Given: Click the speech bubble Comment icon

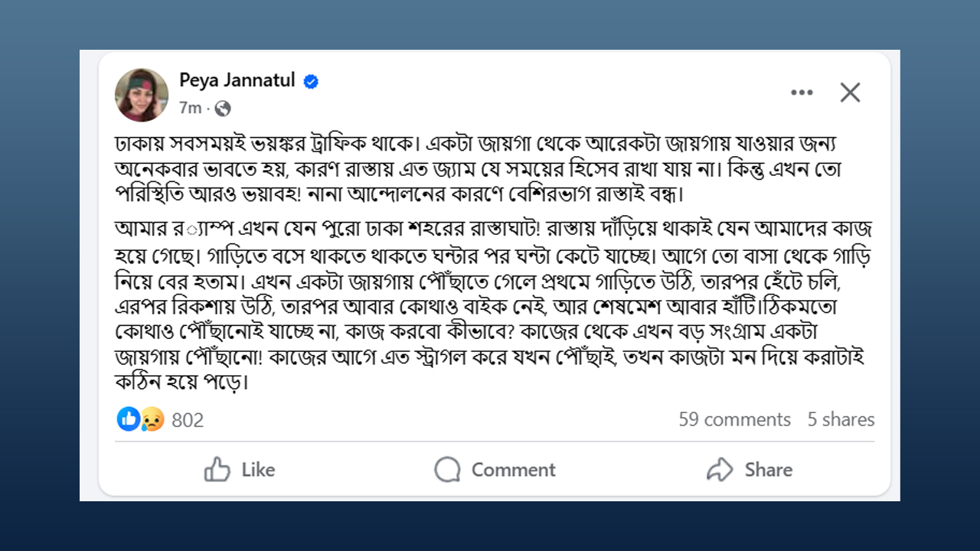Looking at the screenshot, I should (447, 469).
